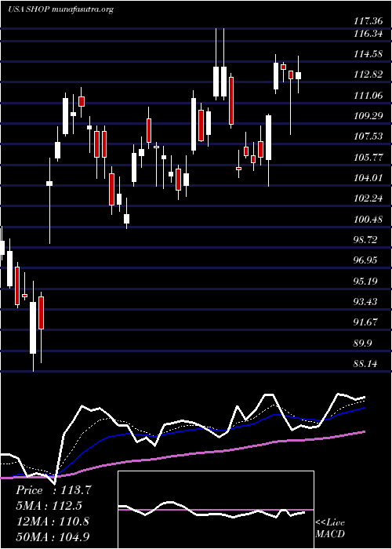Click the 104.01 price axis label
This screenshot has width=392, height=549.
coord(368,178)
